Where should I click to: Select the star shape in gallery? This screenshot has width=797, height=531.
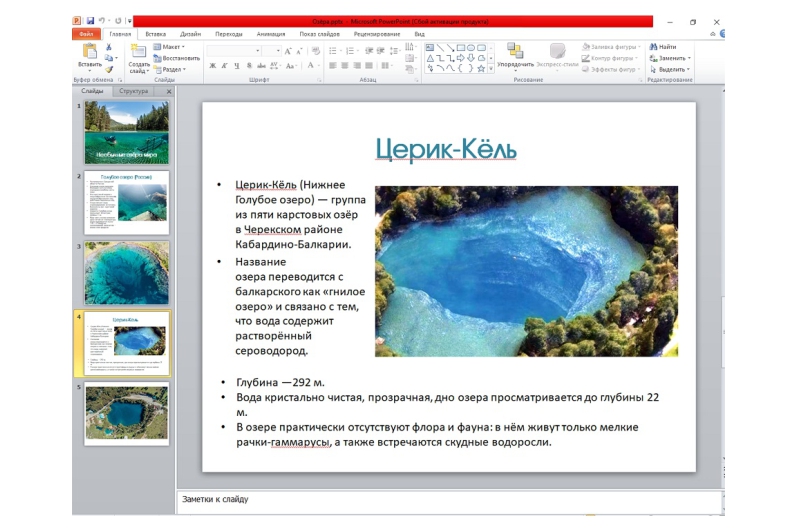[x=481, y=68]
